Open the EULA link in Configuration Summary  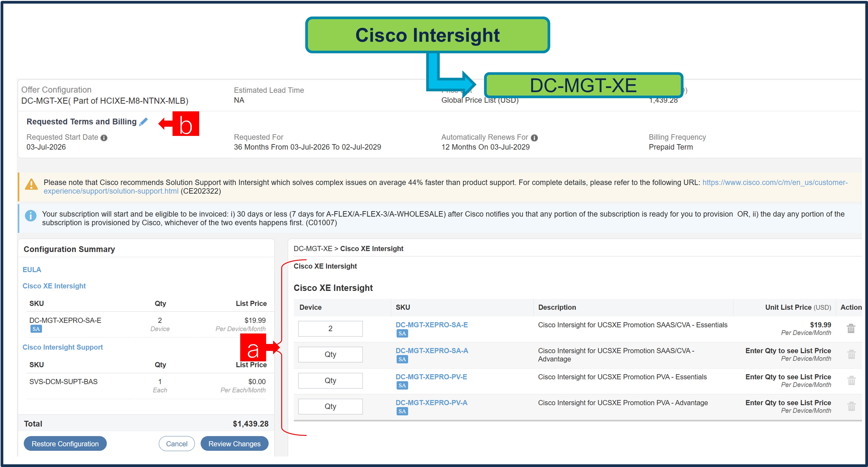click(x=32, y=270)
